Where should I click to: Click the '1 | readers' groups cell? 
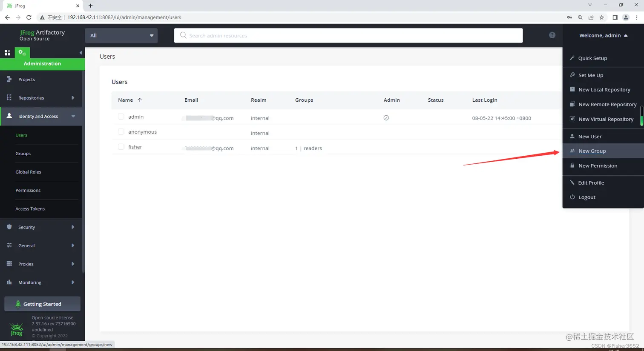[308, 148]
